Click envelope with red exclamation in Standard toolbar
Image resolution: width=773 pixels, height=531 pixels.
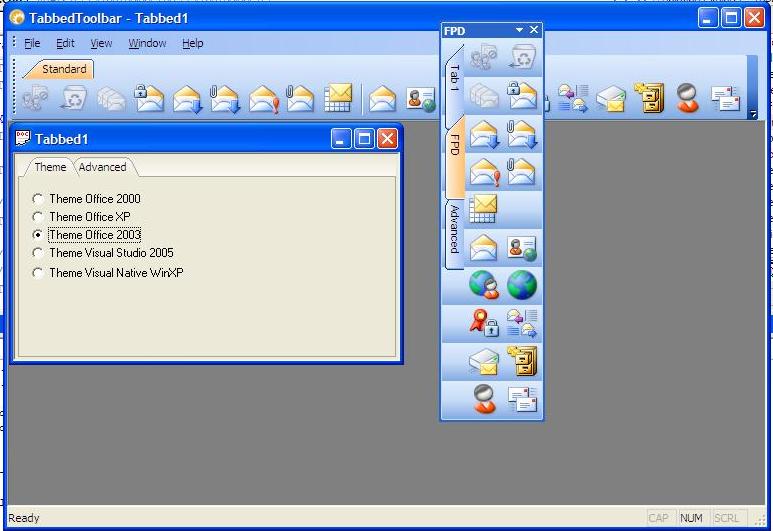click(x=264, y=98)
